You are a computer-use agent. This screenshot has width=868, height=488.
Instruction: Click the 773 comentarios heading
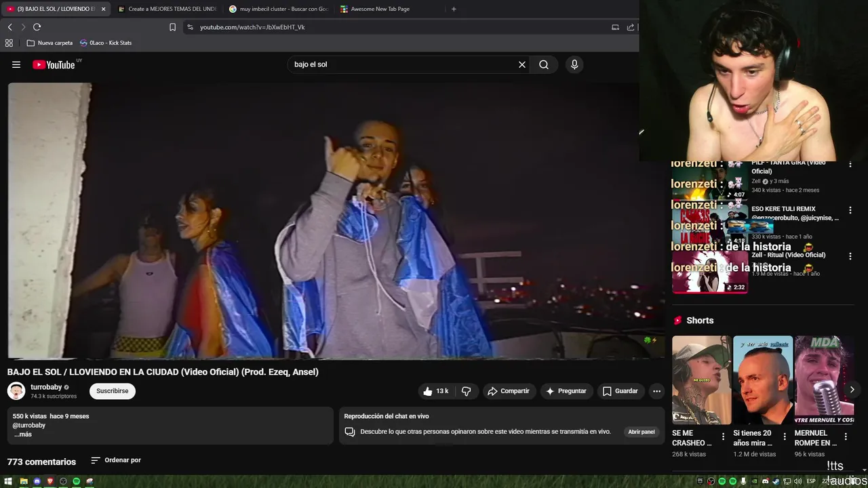tap(41, 462)
